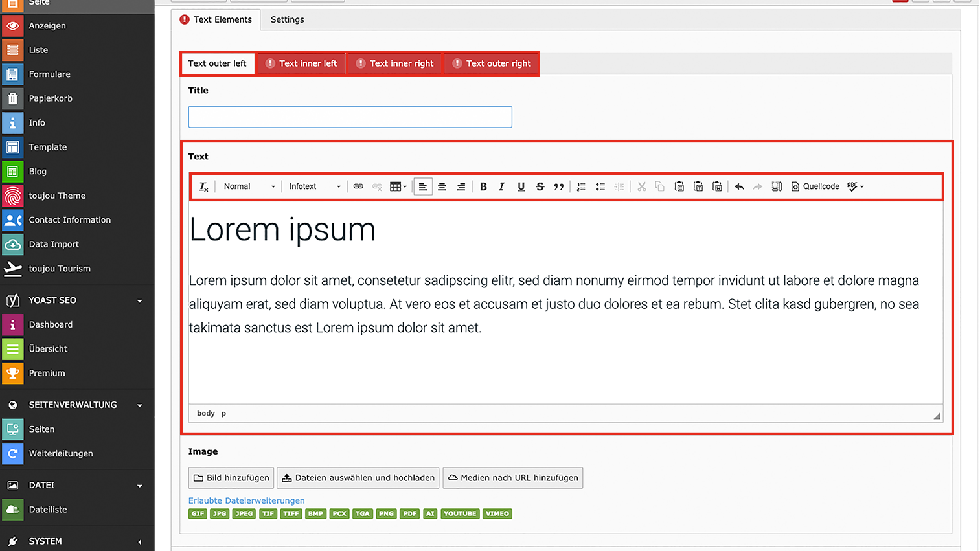Click the Bild hinzufügen button
Image resolution: width=980 pixels, height=551 pixels.
(231, 478)
